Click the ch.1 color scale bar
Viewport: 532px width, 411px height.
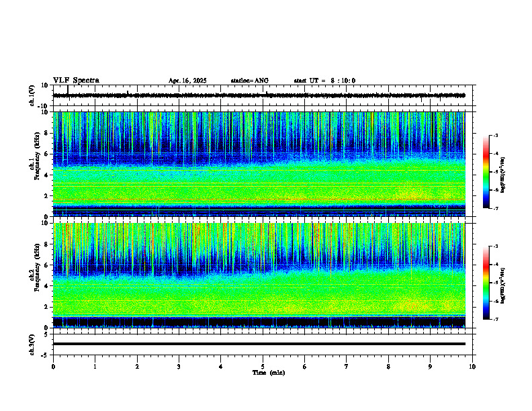tap(486, 172)
